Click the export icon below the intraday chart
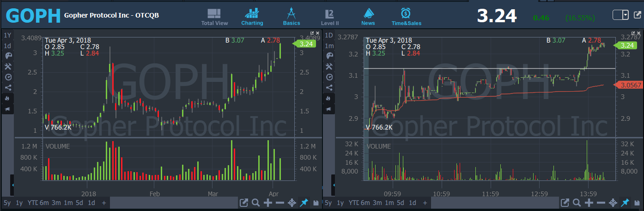Image resolution: width=644 pixels, height=211 pixels. coord(565,203)
